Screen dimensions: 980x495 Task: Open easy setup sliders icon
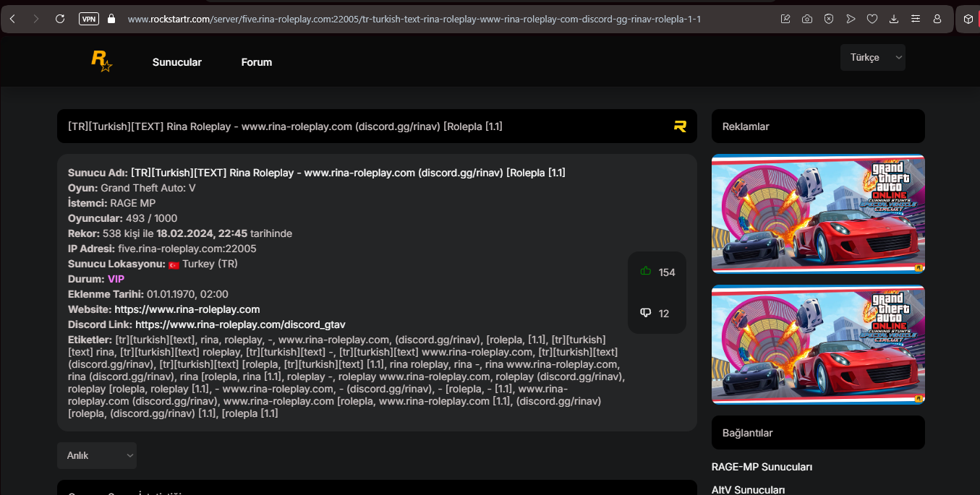point(916,19)
